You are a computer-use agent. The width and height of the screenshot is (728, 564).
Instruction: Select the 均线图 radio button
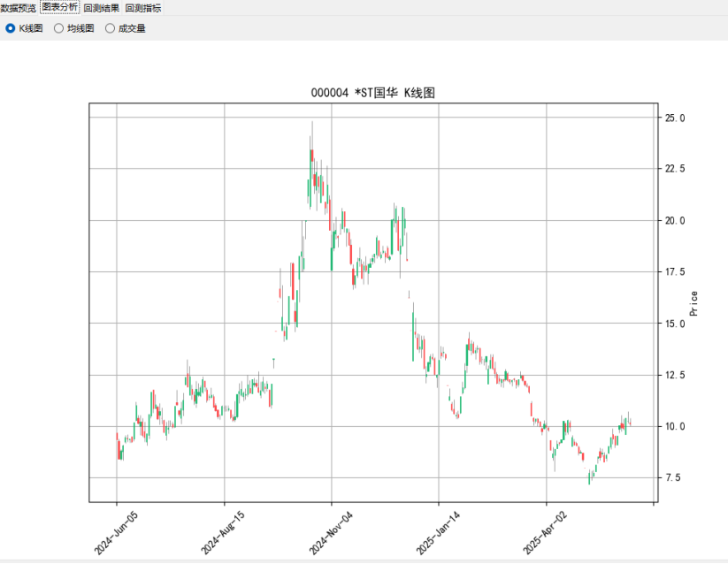tap(74, 28)
